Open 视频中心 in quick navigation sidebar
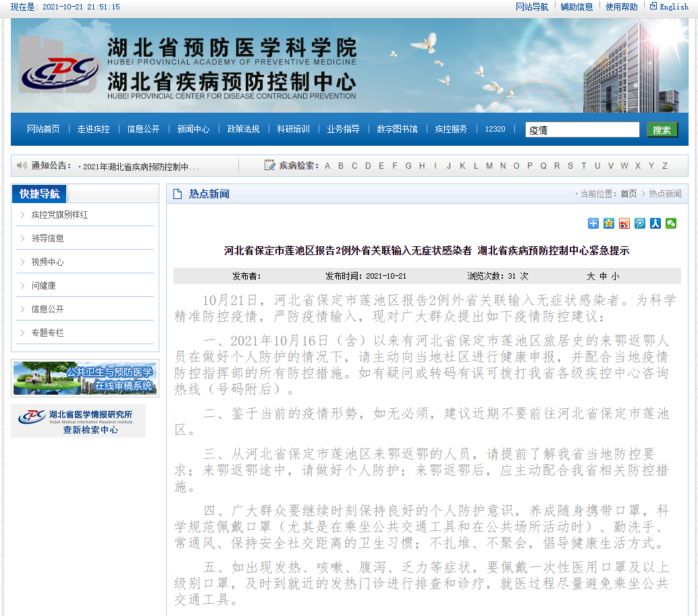698x616 pixels. [x=47, y=262]
